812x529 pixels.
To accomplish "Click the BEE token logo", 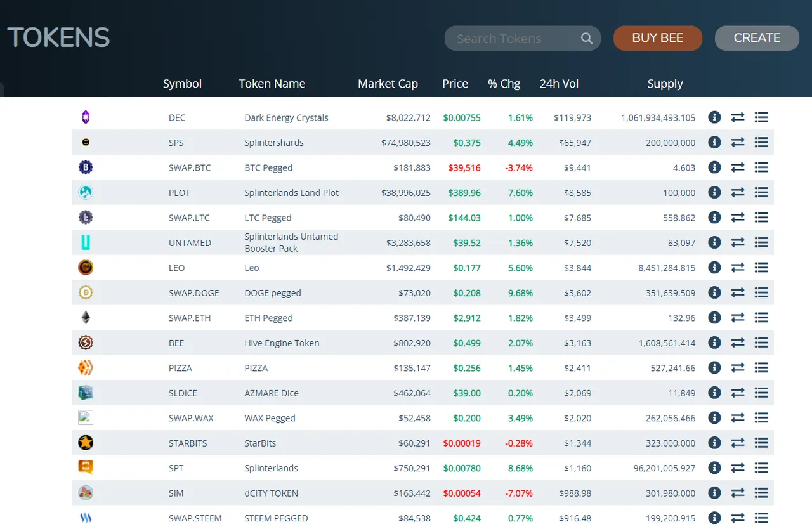I will 86,343.
